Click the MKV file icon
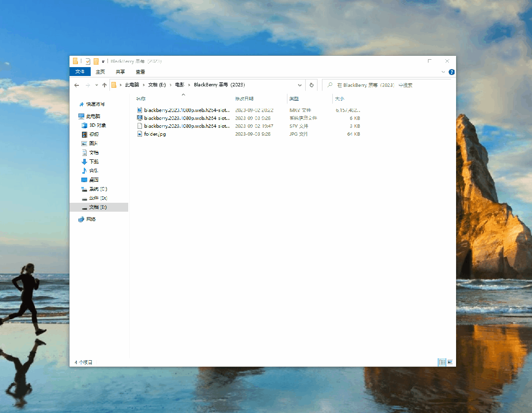This screenshot has width=532, height=413. 140,110
